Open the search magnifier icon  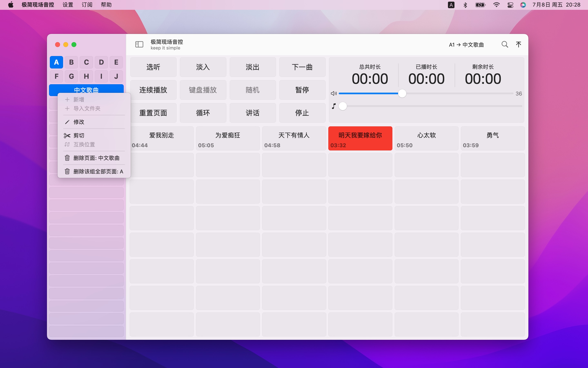pos(505,44)
